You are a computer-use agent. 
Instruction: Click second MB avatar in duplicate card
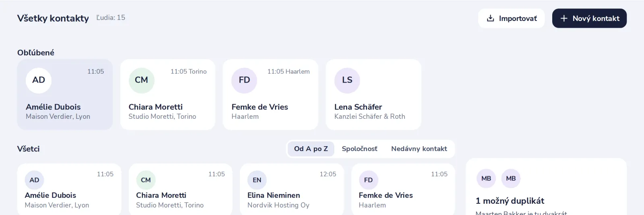click(x=511, y=178)
